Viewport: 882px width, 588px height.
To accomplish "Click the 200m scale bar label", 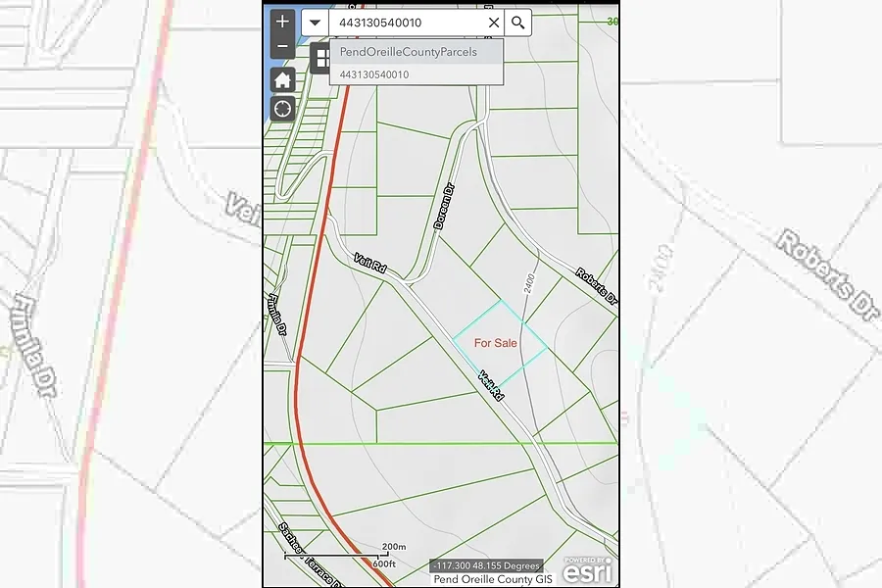I will click(394, 547).
